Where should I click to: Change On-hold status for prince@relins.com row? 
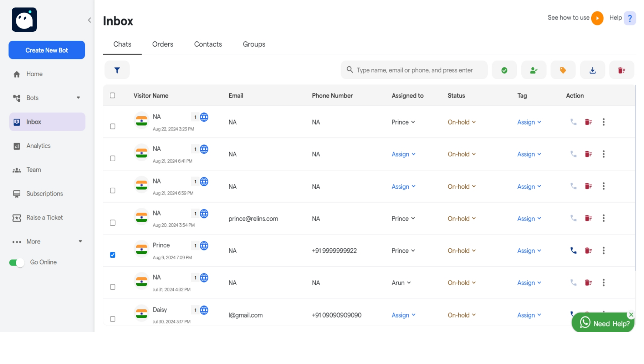click(462, 218)
